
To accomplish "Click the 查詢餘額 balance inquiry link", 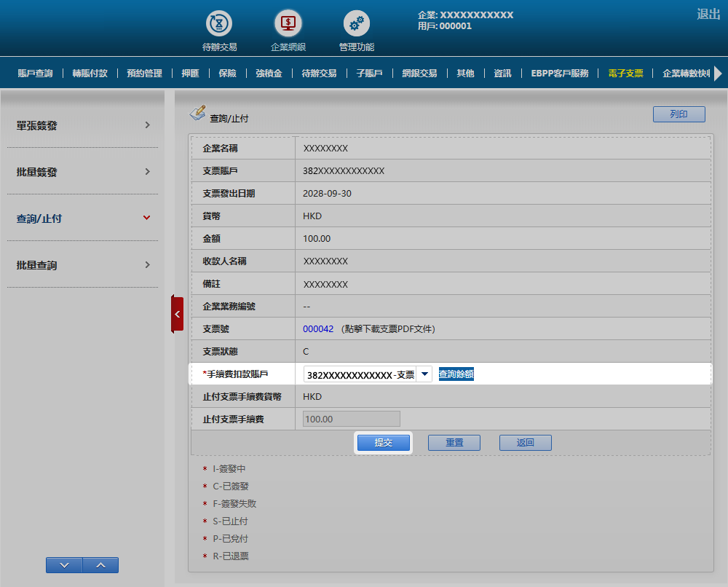I will (456, 374).
